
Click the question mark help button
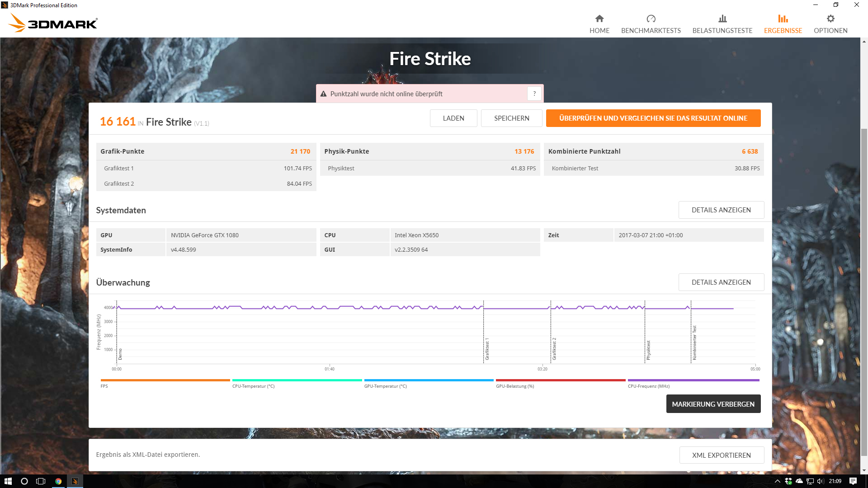(x=534, y=94)
